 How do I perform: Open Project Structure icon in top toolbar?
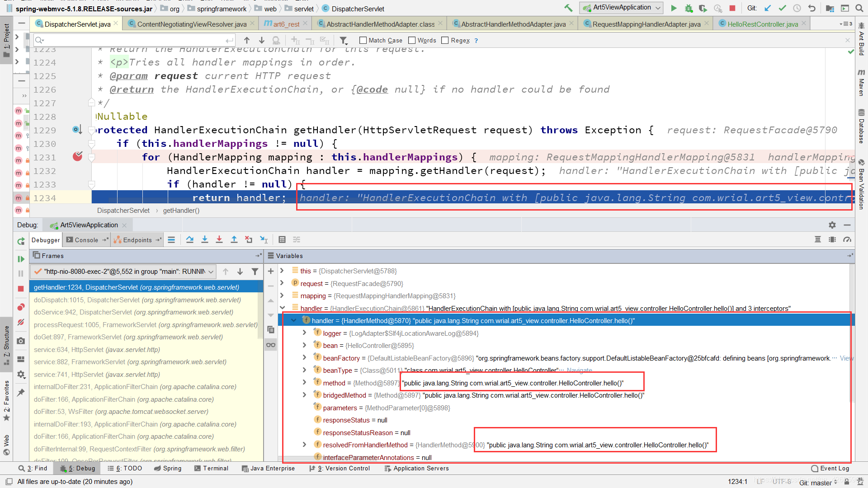tap(830, 8)
